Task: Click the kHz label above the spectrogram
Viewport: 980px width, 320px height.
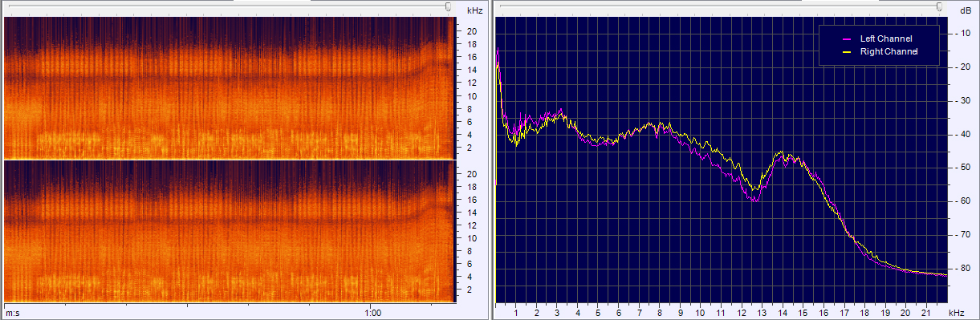Action: coord(474,10)
